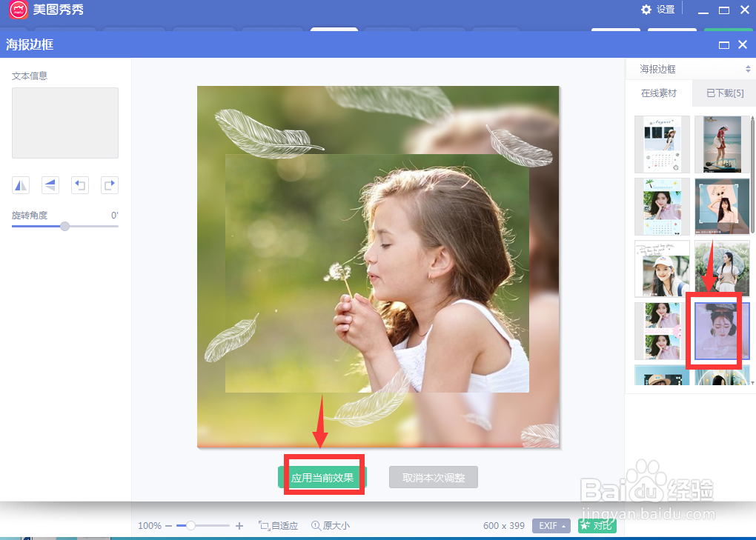
Task: Click the Meitu app logo
Action: [19, 10]
